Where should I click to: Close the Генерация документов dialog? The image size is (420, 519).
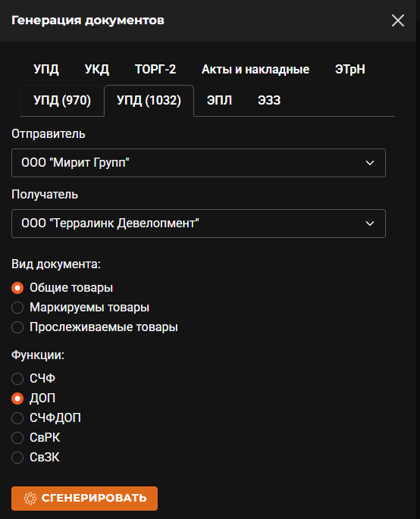(398, 20)
